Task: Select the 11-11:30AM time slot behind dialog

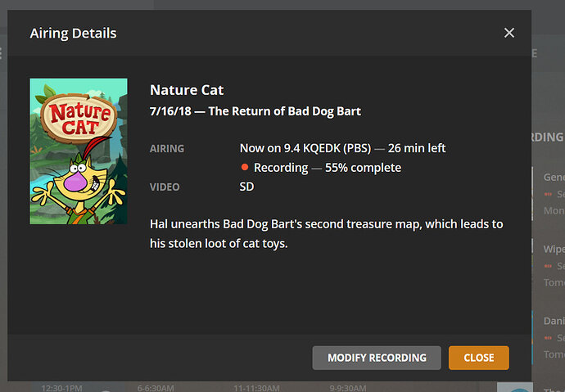Action: (255, 387)
